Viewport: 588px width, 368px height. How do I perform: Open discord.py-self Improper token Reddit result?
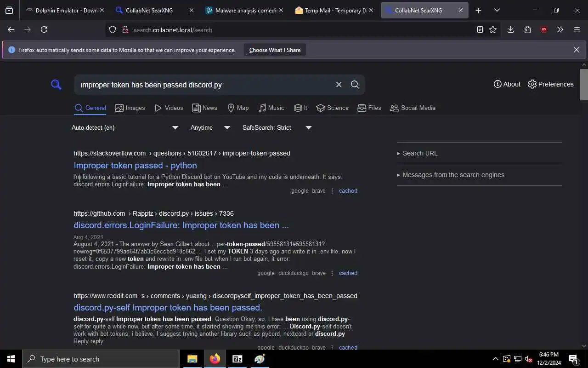[x=168, y=307]
